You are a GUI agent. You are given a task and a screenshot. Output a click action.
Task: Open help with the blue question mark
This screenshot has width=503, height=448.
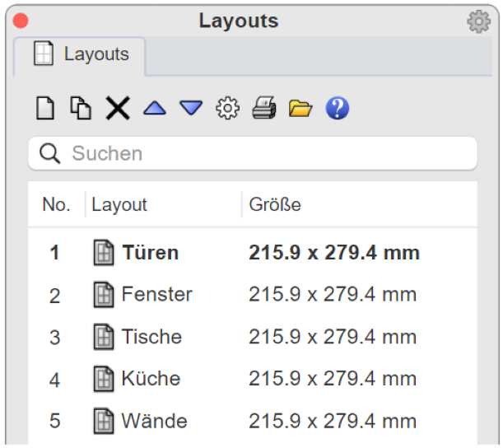point(338,108)
